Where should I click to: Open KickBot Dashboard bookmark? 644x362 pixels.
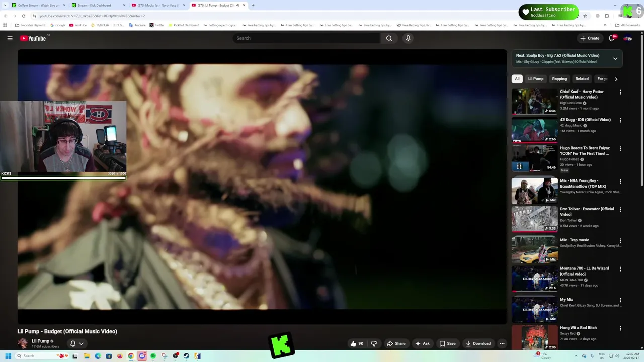pyautogui.click(x=184, y=25)
